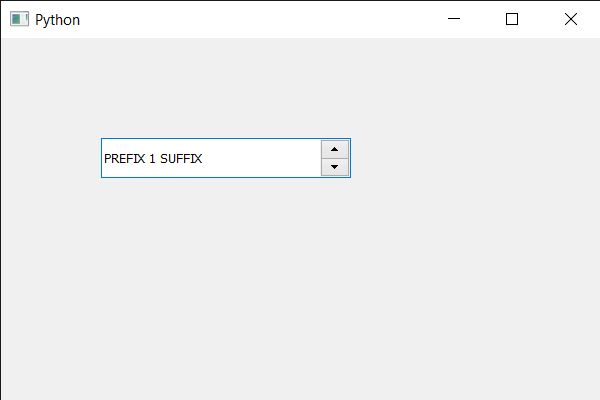600x400 pixels.
Task: Click the word PREFIX in the spin box
Action: (x=124, y=159)
